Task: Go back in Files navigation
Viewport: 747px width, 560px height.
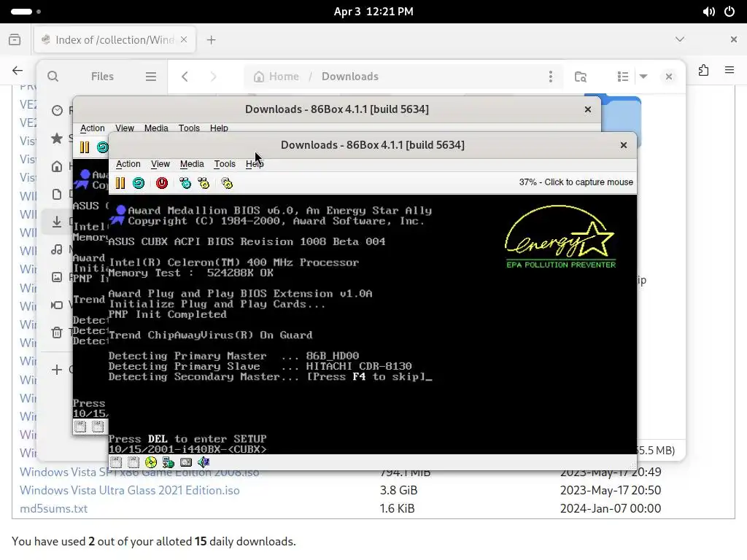Action: (x=185, y=76)
